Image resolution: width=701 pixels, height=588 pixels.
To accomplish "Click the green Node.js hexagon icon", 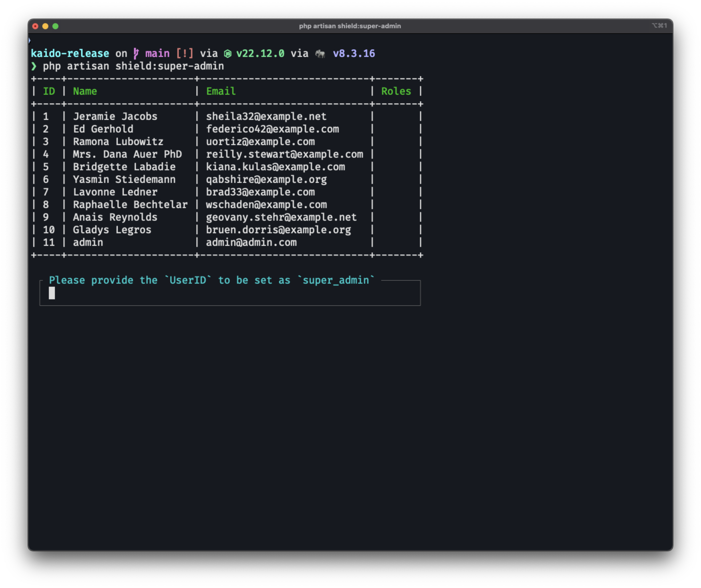I will (x=228, y=54).
